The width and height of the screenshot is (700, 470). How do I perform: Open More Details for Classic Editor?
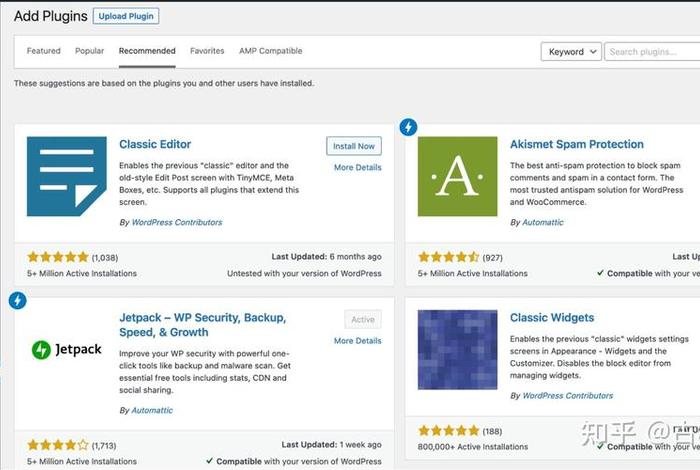pyautogui.click(x=358, y=167)
